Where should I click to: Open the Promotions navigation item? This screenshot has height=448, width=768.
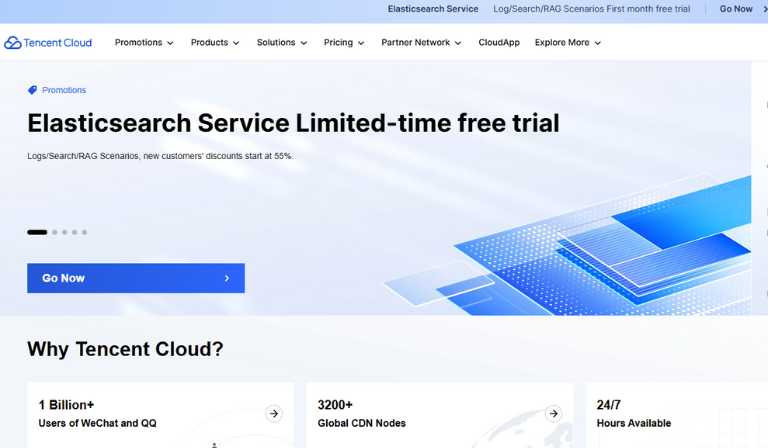139,43
